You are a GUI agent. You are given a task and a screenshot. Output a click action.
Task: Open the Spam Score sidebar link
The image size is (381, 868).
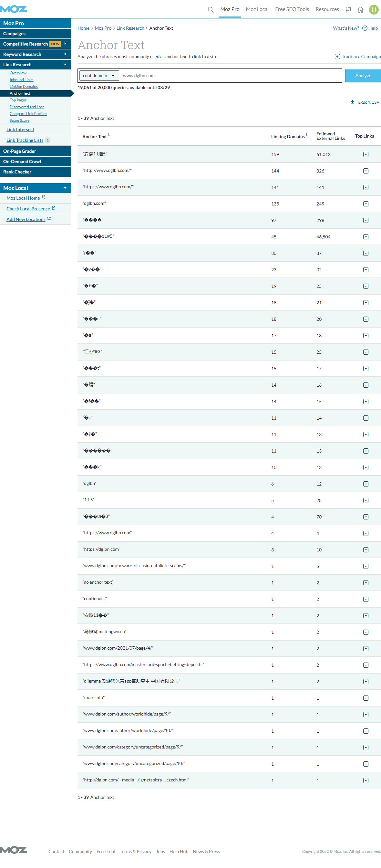(x=20, y=120)
